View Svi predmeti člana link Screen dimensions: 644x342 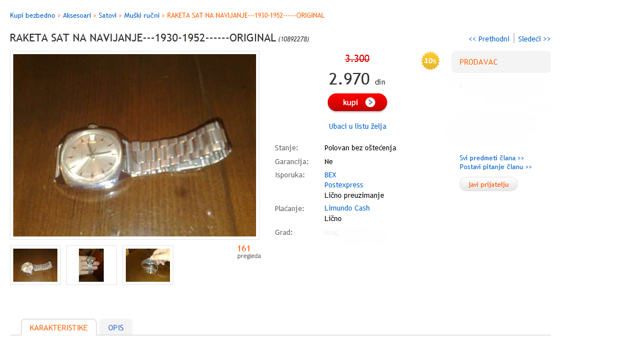(x=492, y=158)
